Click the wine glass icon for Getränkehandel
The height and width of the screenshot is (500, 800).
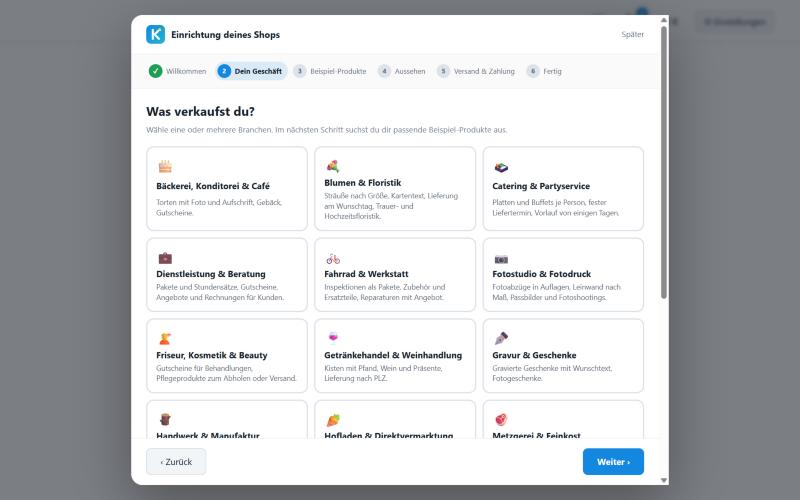333,338
